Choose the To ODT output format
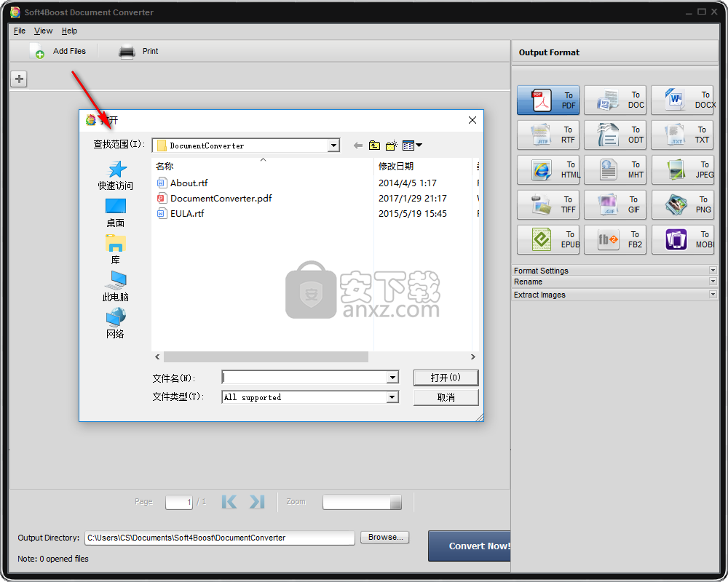 614,135
